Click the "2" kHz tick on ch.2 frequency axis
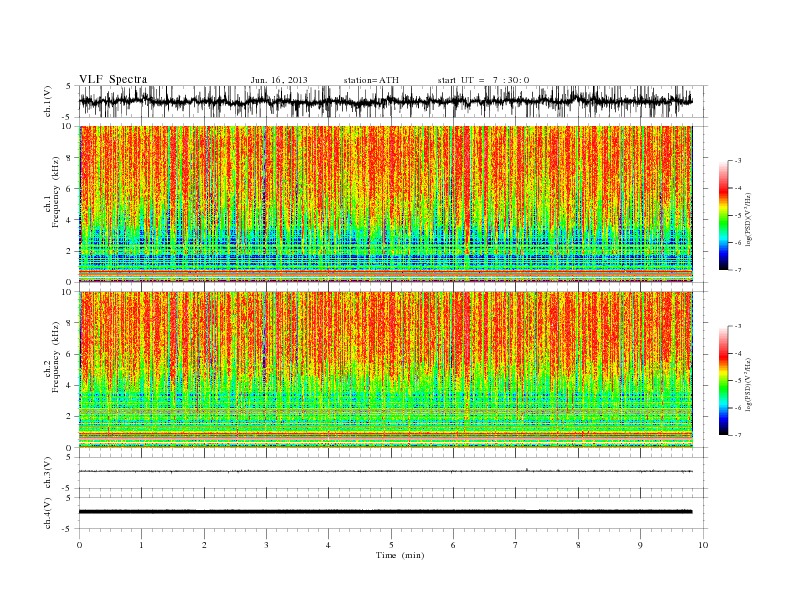 pos(69,417)
